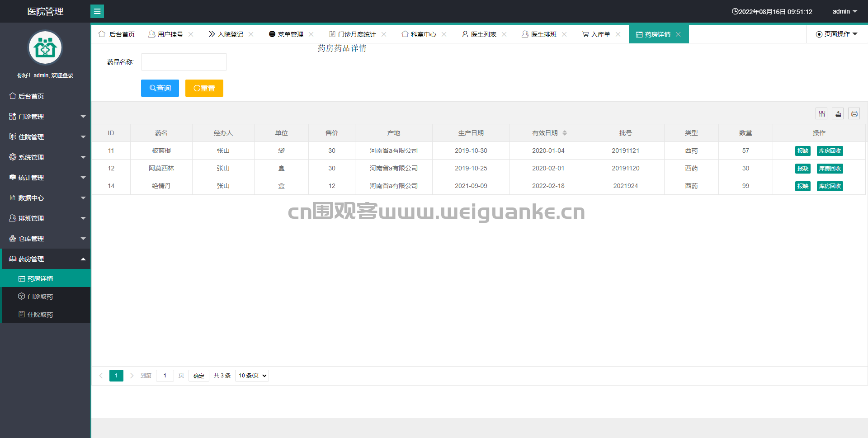The width and height of the screenshot is (868, 438).
Task: Select page 1 in pagination
Action: point(116,376)
